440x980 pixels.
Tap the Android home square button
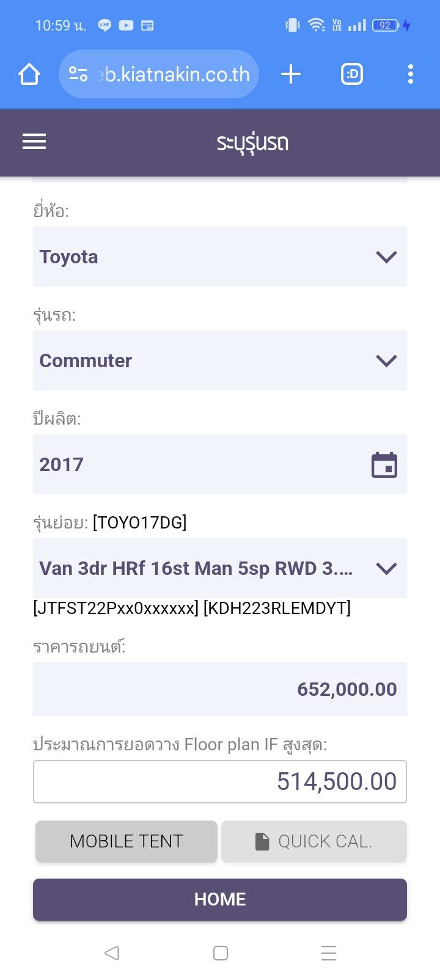pos(220,953)
